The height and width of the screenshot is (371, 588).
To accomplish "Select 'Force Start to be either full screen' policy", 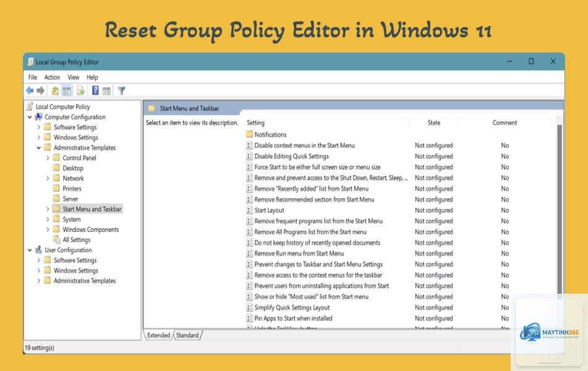I will pyautogui.click(x=318, y=167).
